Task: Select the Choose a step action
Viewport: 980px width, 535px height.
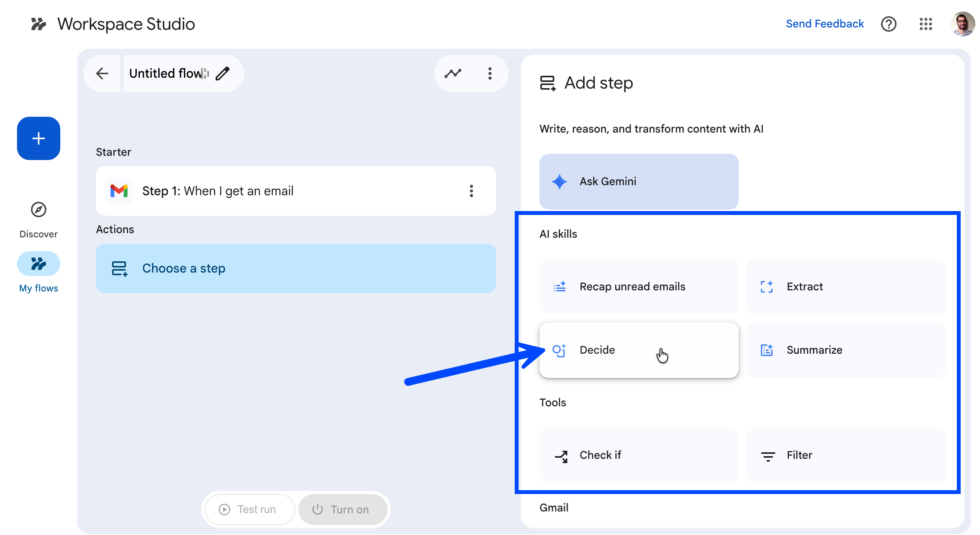Action: click(296, 268)
